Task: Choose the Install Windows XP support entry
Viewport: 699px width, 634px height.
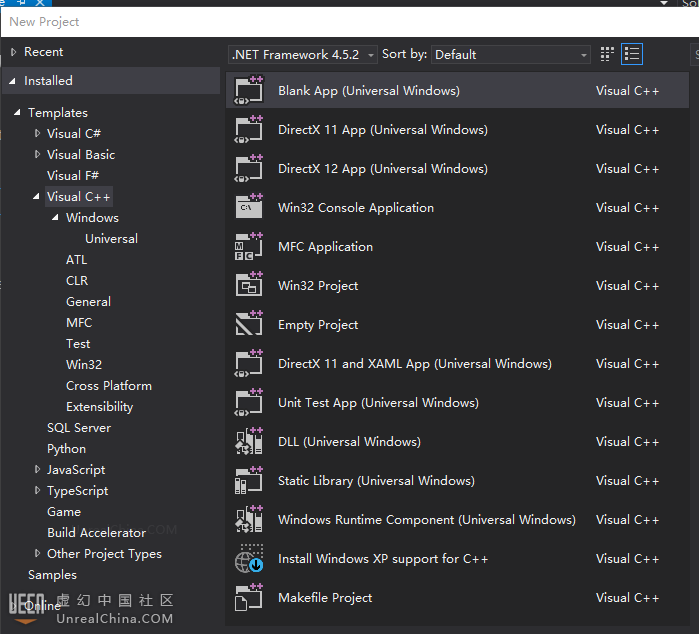Action: (383, 559)
